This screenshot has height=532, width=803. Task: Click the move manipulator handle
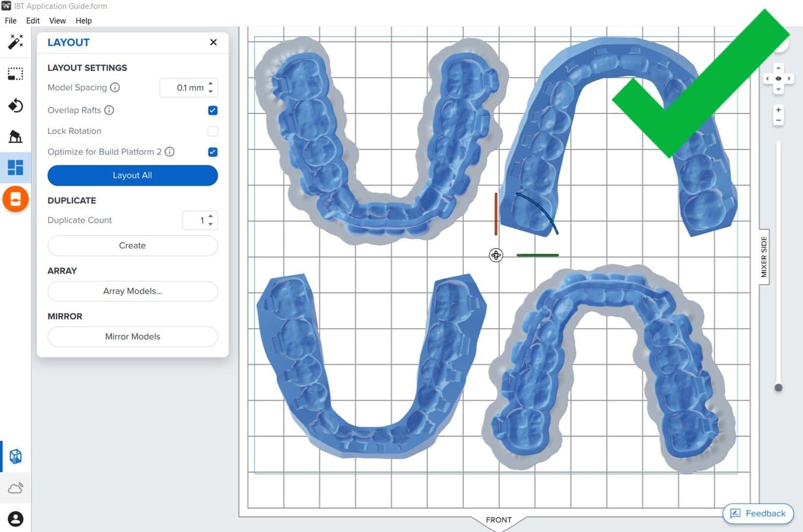click(496, 255)
